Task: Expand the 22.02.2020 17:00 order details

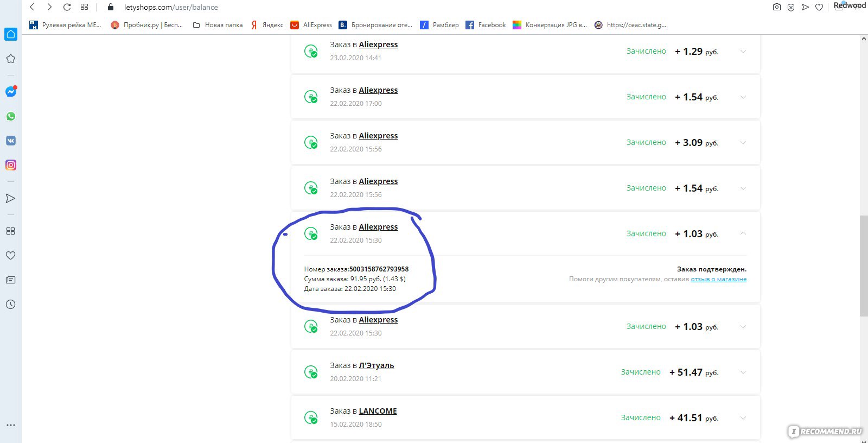Action: coord(743,97)
